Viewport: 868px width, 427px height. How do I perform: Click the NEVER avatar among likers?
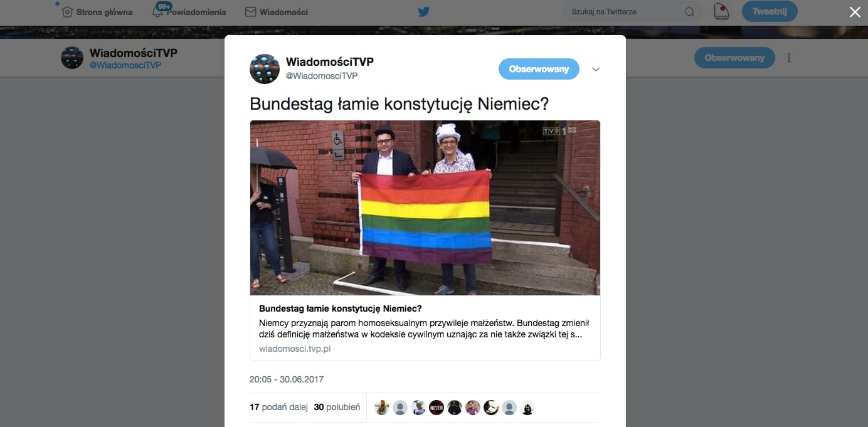pyautogui.click(x=437, y=408)
